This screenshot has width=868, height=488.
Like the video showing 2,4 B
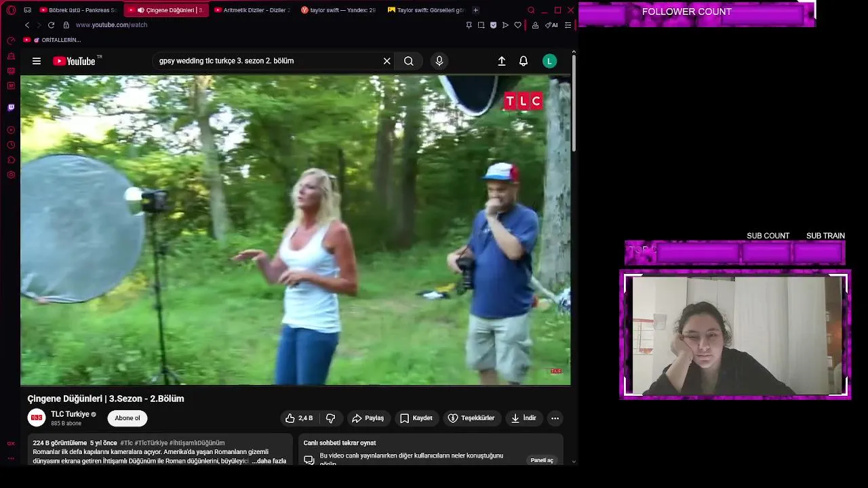(x=299, y=418)
